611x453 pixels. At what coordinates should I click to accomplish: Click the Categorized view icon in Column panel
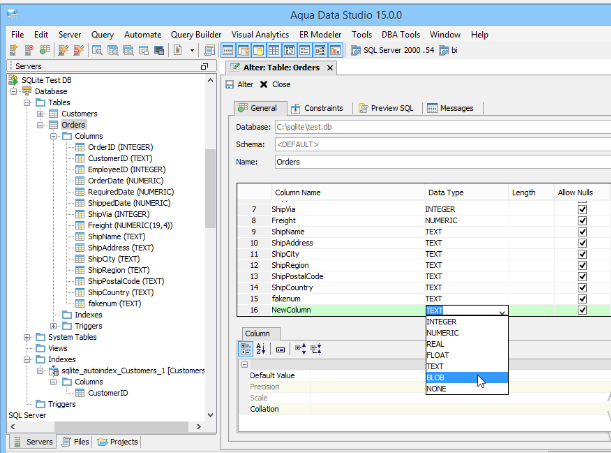245,348
